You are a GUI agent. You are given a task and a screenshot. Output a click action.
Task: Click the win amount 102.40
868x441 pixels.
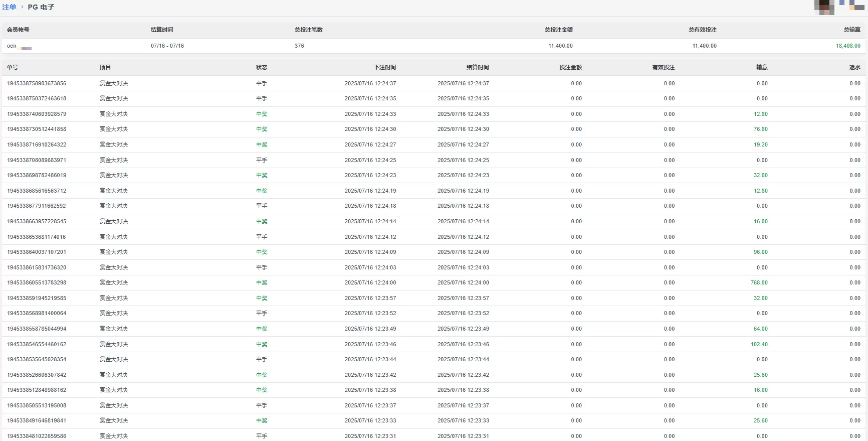pyautogui.click(x=759, y=344)
